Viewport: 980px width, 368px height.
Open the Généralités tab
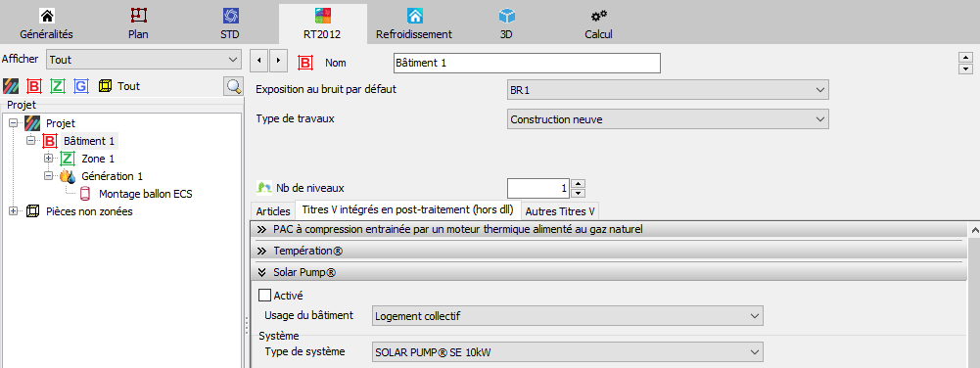click(x=46, y=23)
